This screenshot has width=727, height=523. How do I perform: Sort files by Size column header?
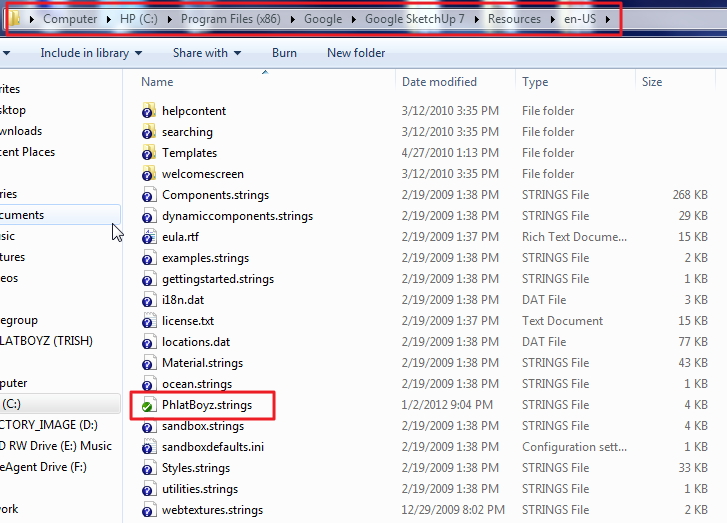coord(652,82)
